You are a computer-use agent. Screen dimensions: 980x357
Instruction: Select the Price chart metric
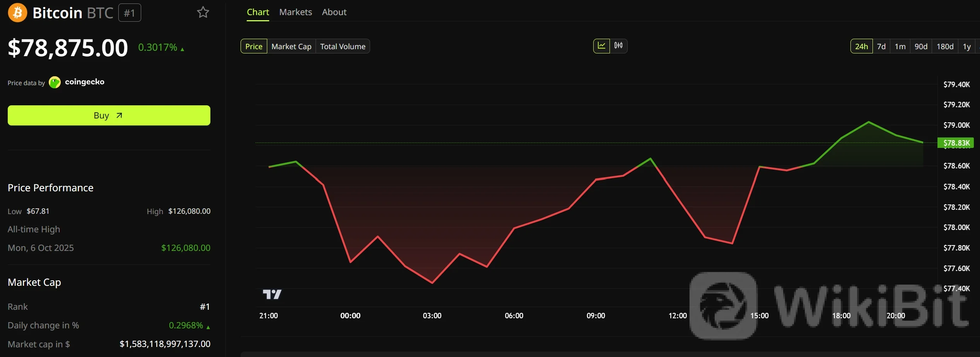(x=254, y=46)
